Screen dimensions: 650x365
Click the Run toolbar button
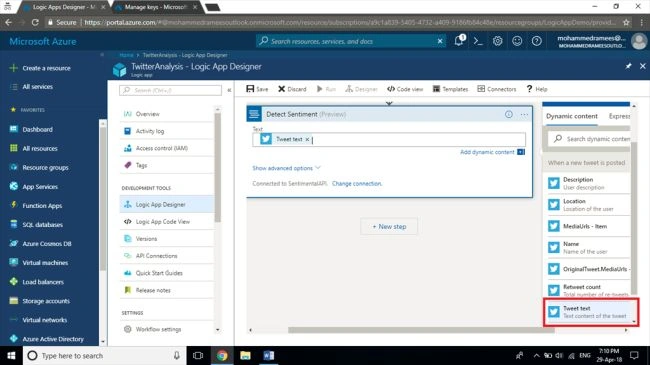point(326,89)
